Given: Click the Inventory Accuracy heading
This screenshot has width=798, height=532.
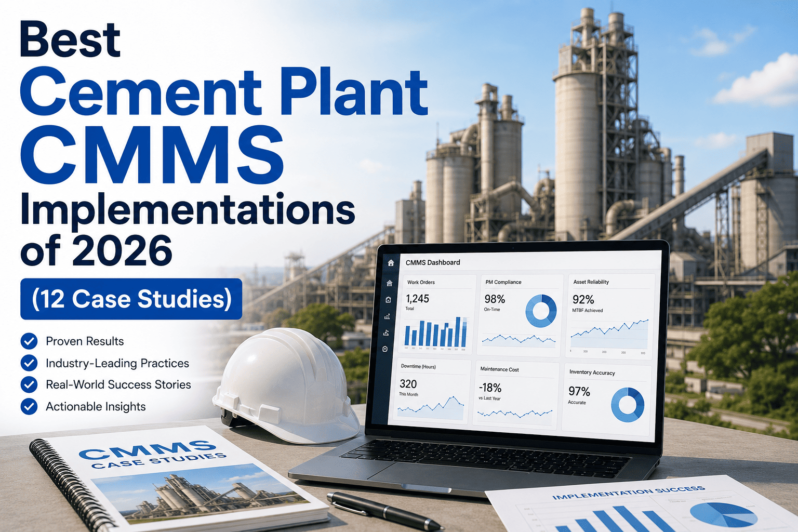Looking at the screenshot, I should pyautogui.click(x=592, y=373).
